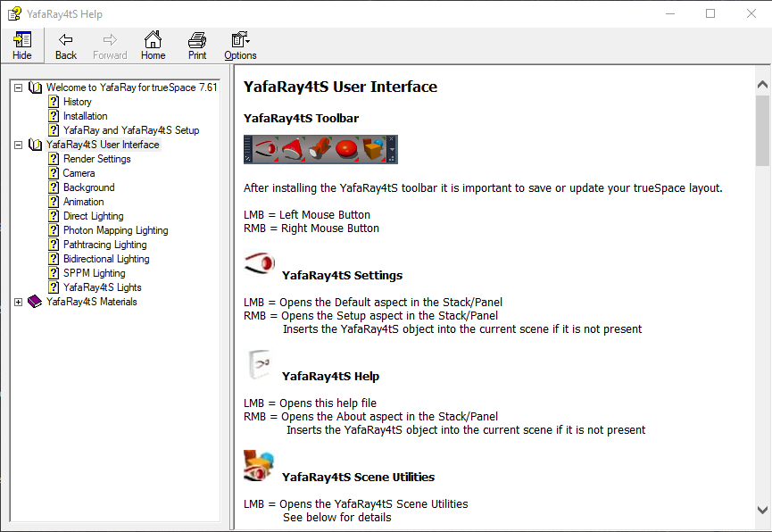Click the YafaRay4tS Settings heading text
The width and height of the screenshot is (772, 532).
pos(342,275)
